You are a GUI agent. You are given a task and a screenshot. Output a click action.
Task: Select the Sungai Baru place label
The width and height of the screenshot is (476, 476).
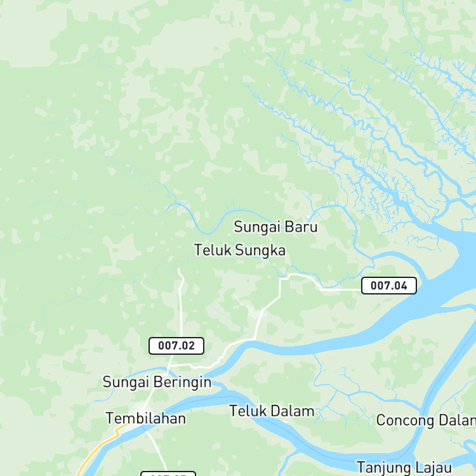pos(275,227)
